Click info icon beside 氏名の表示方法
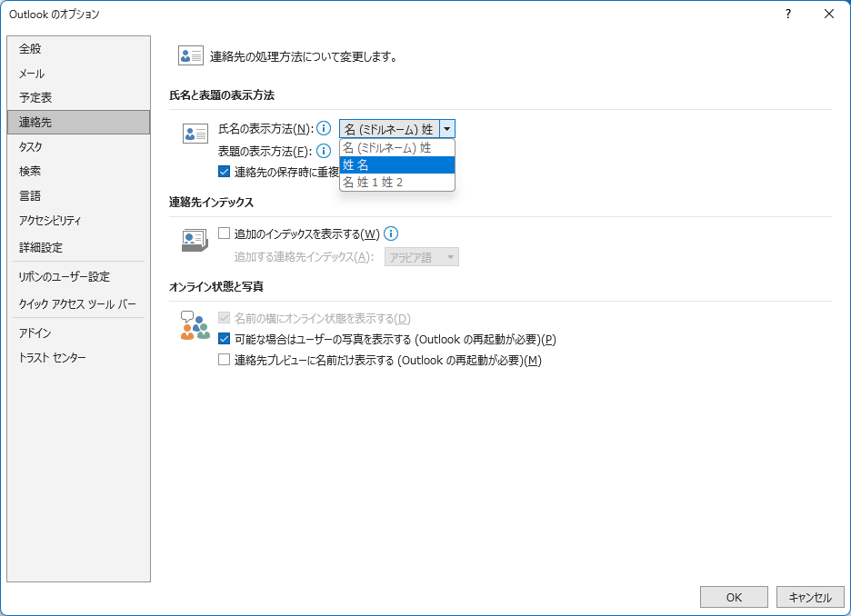The image size is (851, 616). [324, 128]
